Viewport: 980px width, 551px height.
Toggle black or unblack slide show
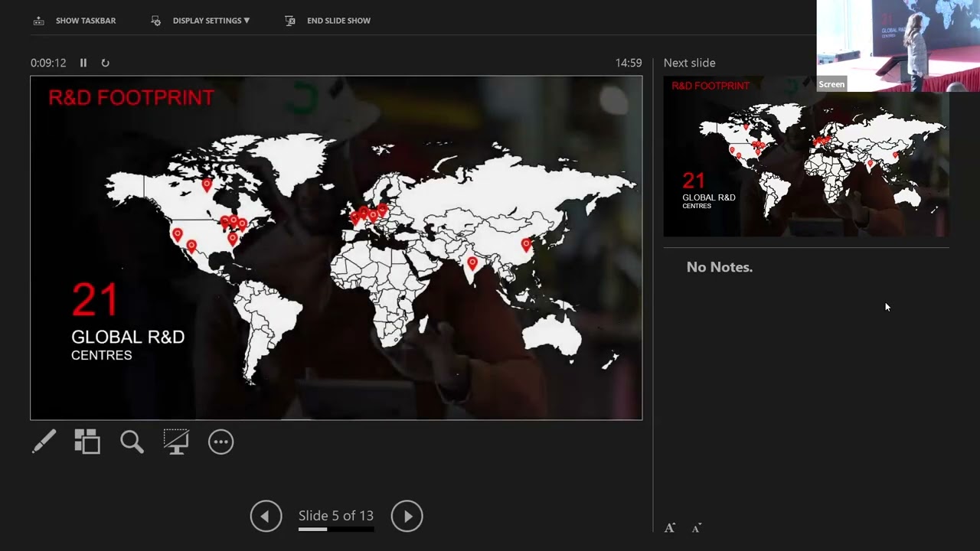[176, 442]
